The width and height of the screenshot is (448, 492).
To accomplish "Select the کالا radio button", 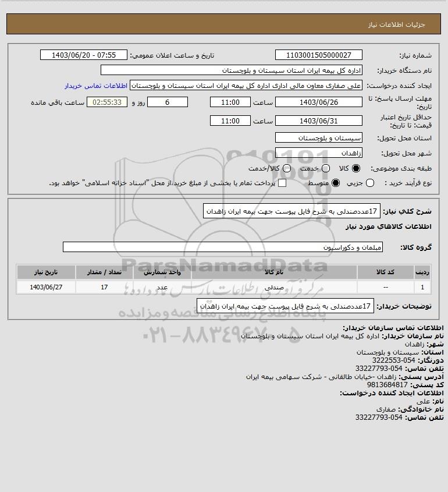I will [356, 168].
